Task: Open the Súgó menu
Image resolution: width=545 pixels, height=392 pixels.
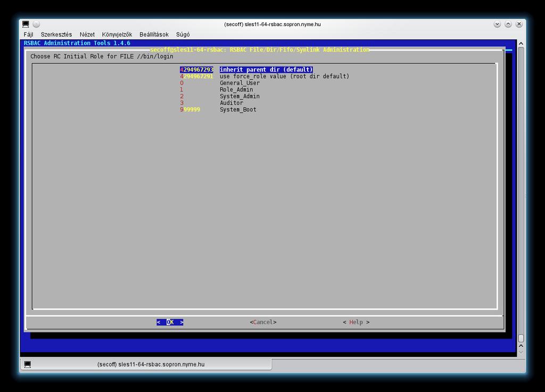Action: [183, 35]
